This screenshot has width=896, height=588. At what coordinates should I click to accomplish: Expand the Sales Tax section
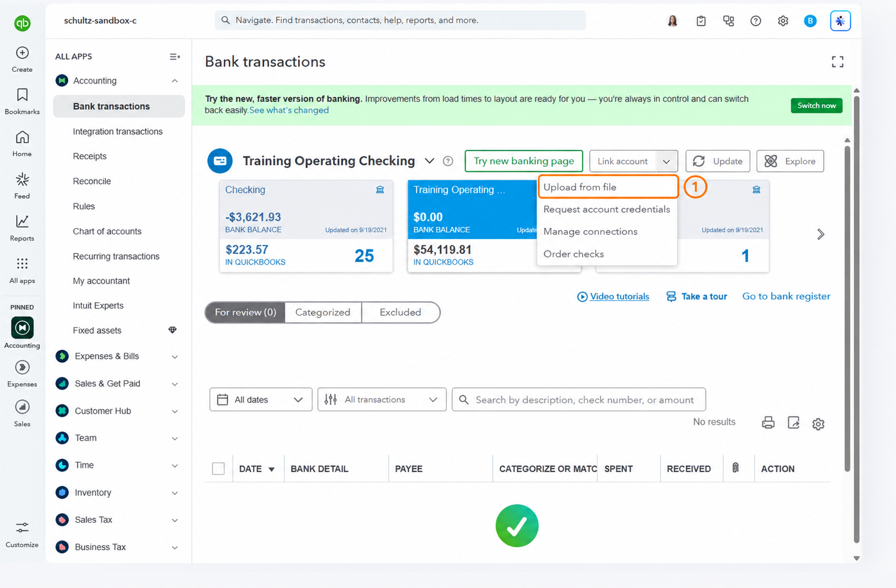click(x=174, y=520)
